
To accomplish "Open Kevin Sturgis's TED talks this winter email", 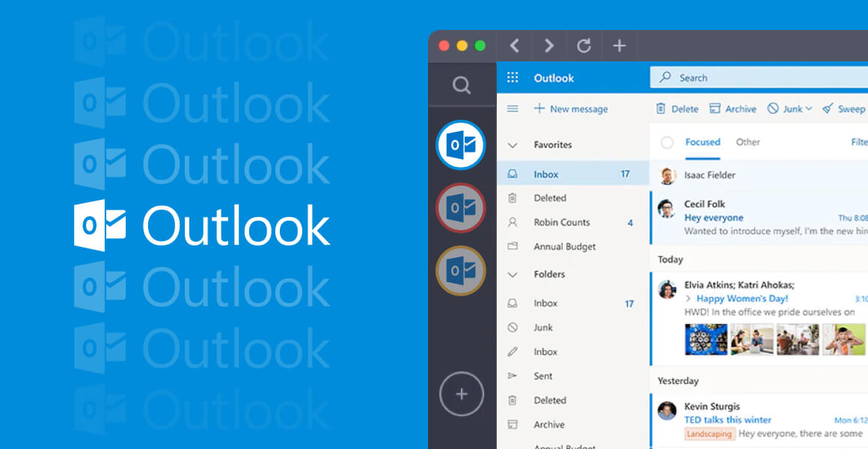I will (728, 420).
